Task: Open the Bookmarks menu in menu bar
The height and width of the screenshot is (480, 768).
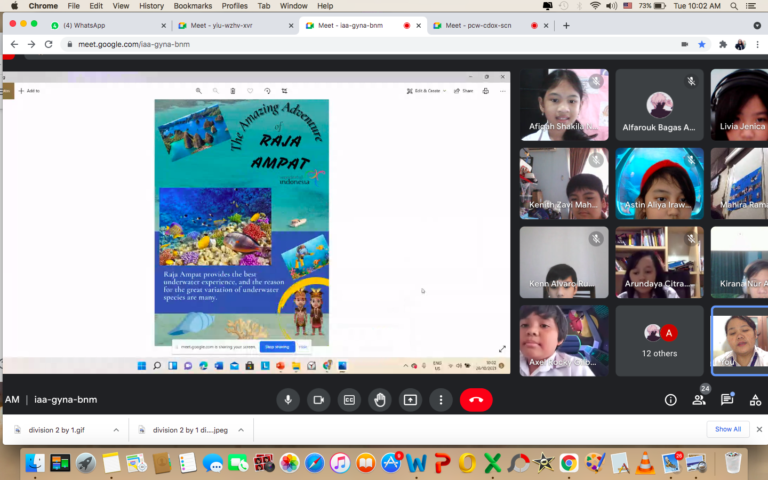Action: click(192, 6)
